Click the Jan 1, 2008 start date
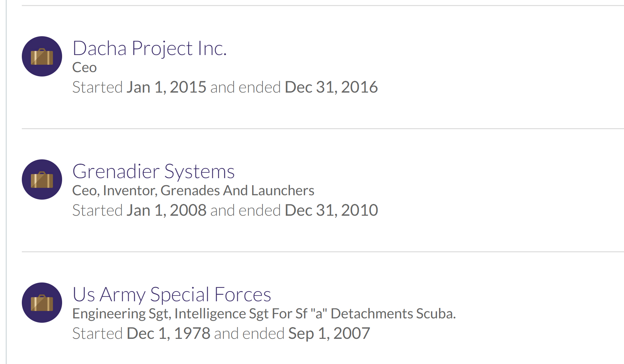The image size is (624, 364). pos(166,210)
